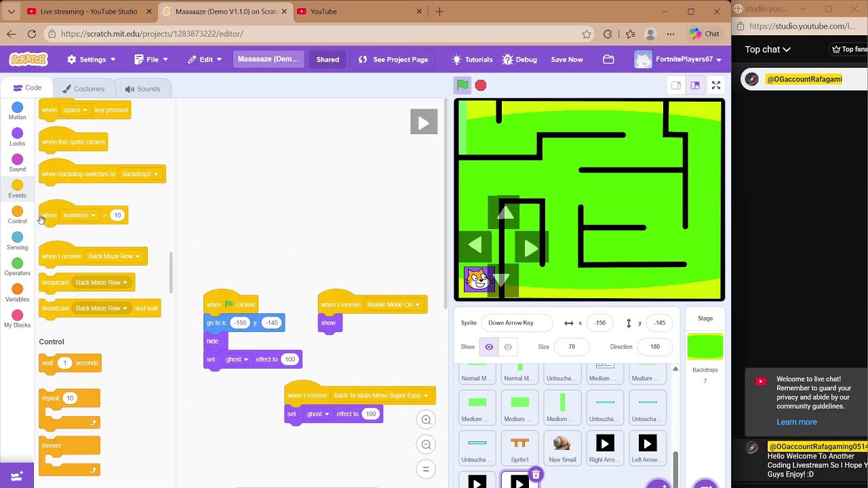The height and width of the screenshot is (488, 868).
Task: Open the Edit dropdown menu
Action: click(x=205, y=60)
